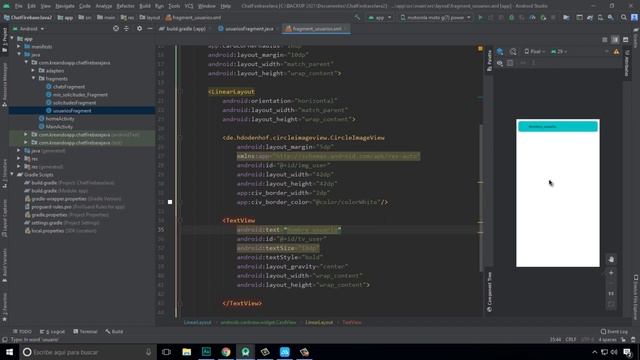The height and width of the screenshot is (360, 640).
Task: Open the Build menu
Action: 144,6
